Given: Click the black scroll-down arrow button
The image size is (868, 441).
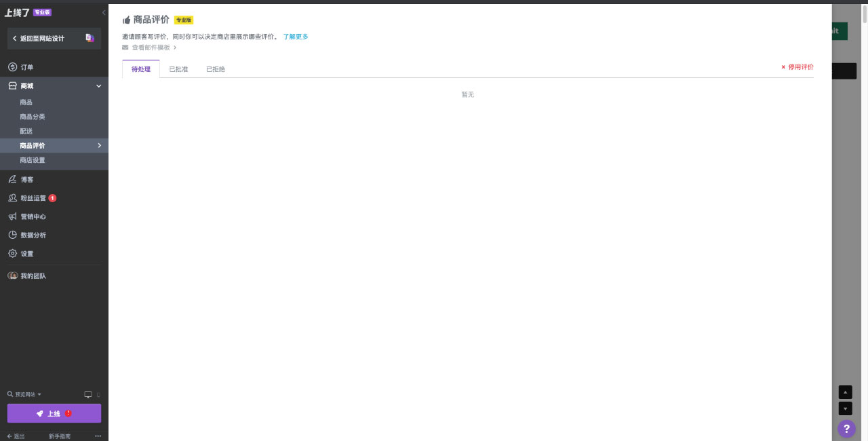Looking at the screenshot, I should click(x=845, y=408).
